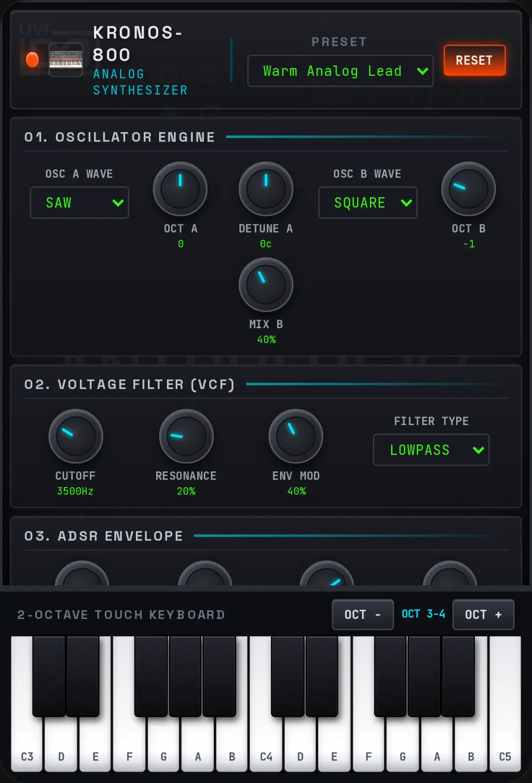
Task: Play the B white key just before C4
Action: coord(232,744)
